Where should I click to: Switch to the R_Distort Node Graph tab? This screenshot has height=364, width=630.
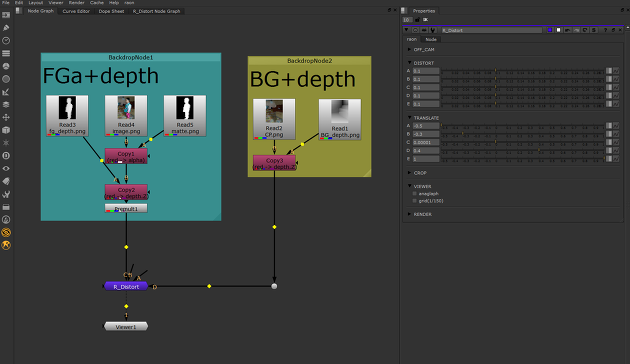[x=157, y=11]
